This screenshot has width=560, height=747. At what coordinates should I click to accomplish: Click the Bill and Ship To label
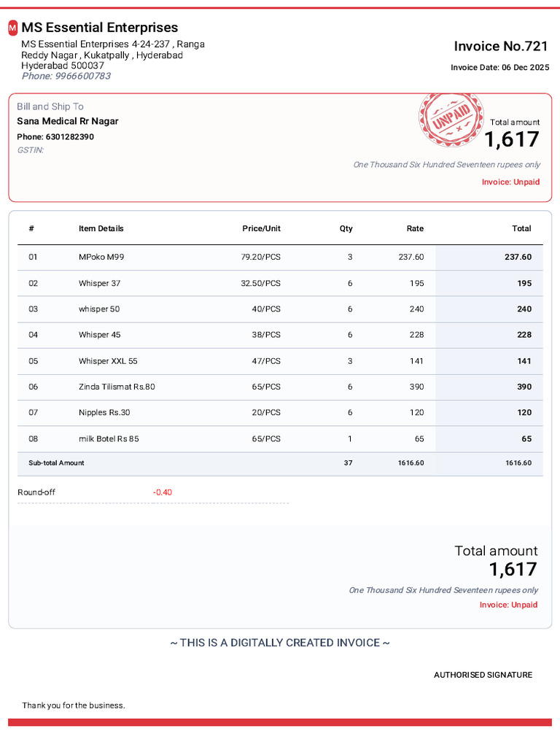tap(50, 107)
